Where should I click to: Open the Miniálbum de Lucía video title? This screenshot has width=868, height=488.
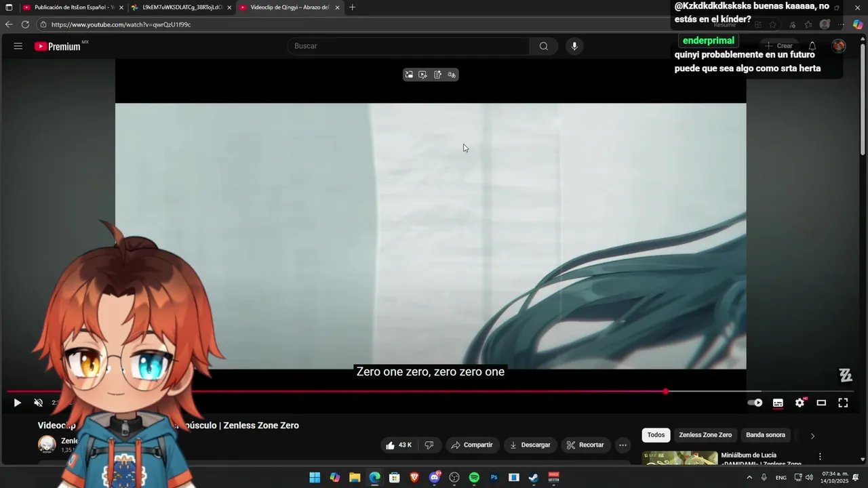(762, 459)
